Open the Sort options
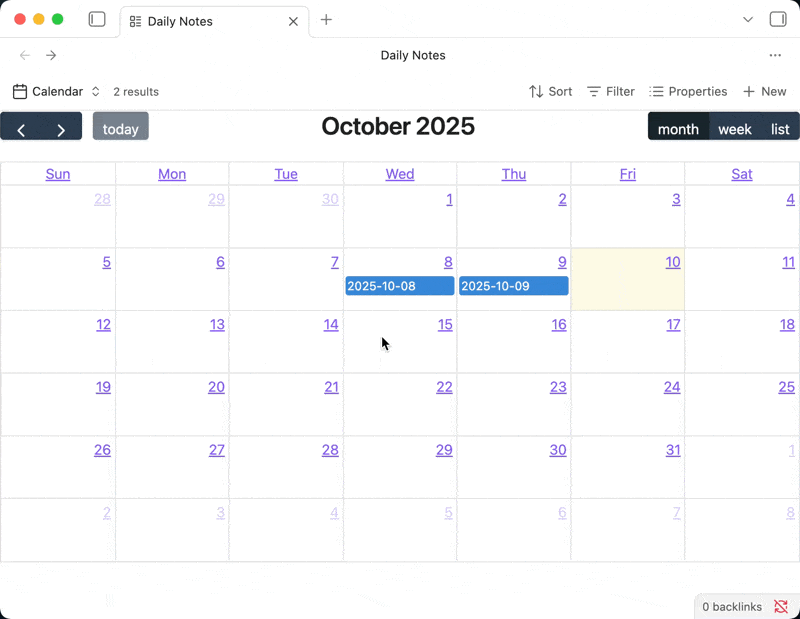This screenshot has height=619, width=800. 550,92
